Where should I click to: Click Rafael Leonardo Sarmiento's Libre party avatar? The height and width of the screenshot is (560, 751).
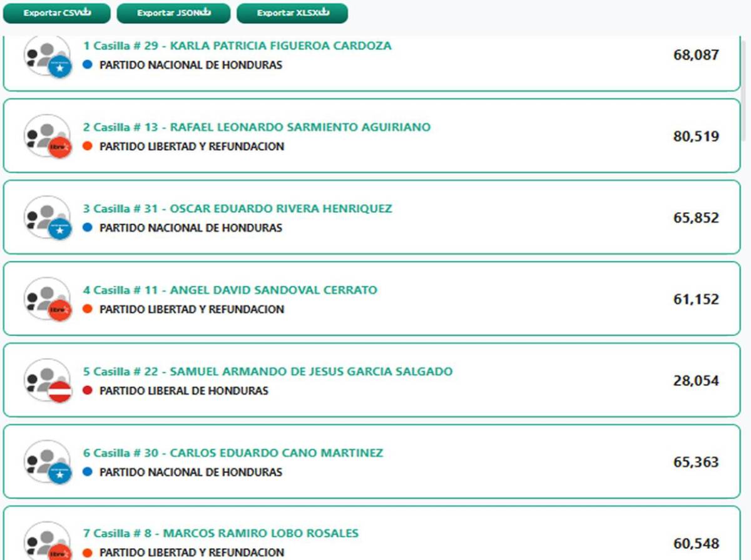pyautogui.click(x=48, y=136)
